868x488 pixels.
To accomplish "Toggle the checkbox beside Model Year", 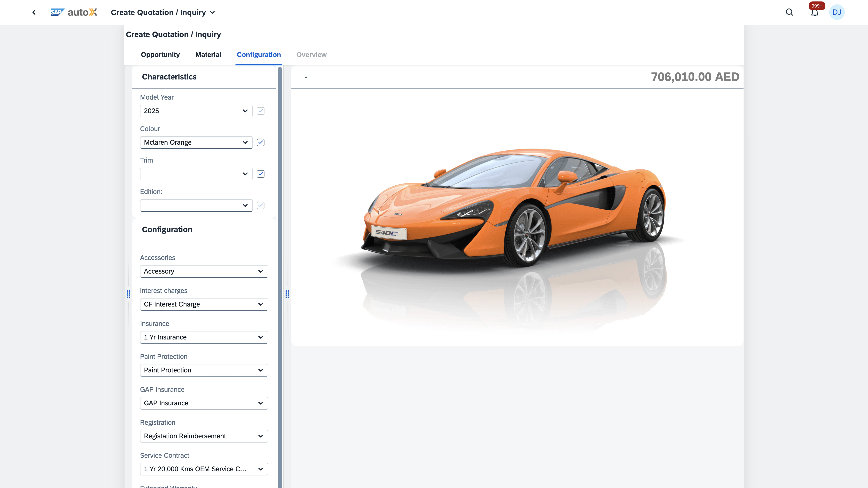I will click(x=260, y=111).
